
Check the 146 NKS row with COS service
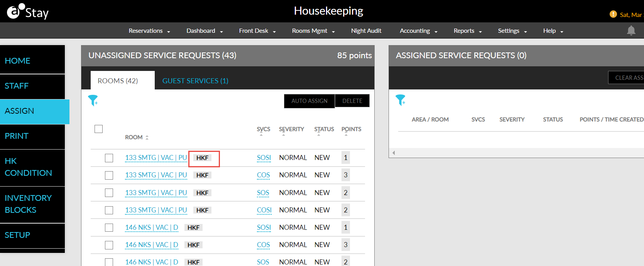[109, 245]
